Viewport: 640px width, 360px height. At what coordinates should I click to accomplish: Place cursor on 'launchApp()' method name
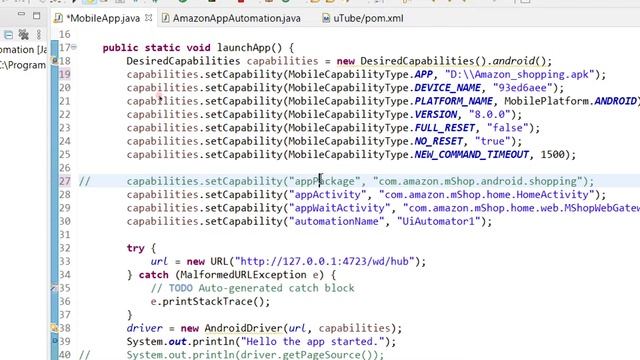[x=249, y=48]
